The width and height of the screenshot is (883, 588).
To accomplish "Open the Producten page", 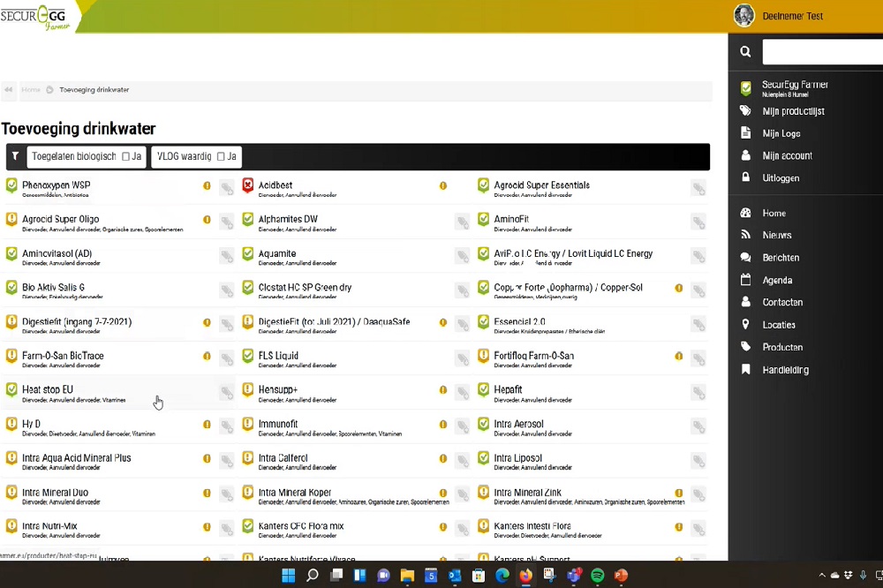I will click(782, 347).
